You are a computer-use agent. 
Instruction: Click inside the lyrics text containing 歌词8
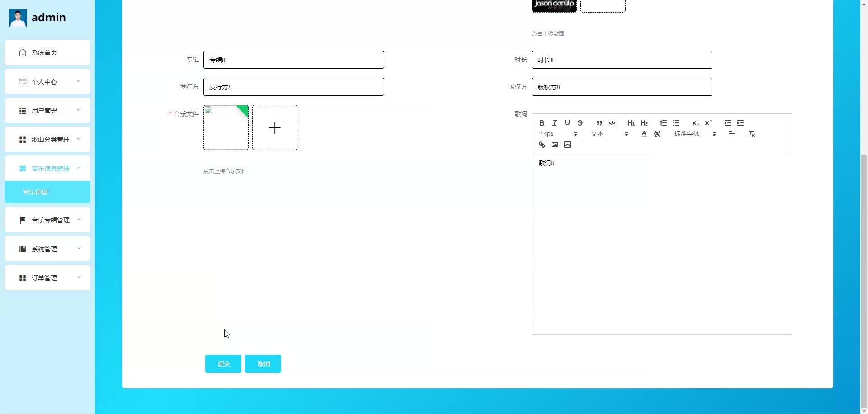tap(547, 163)
